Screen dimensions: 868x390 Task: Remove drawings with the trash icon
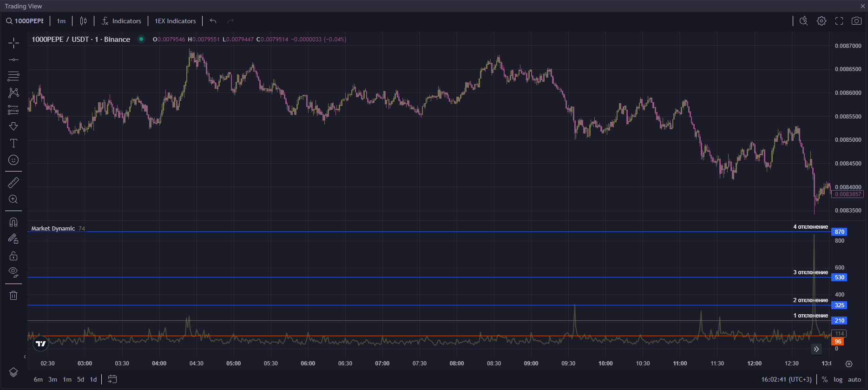coord(13,295)
